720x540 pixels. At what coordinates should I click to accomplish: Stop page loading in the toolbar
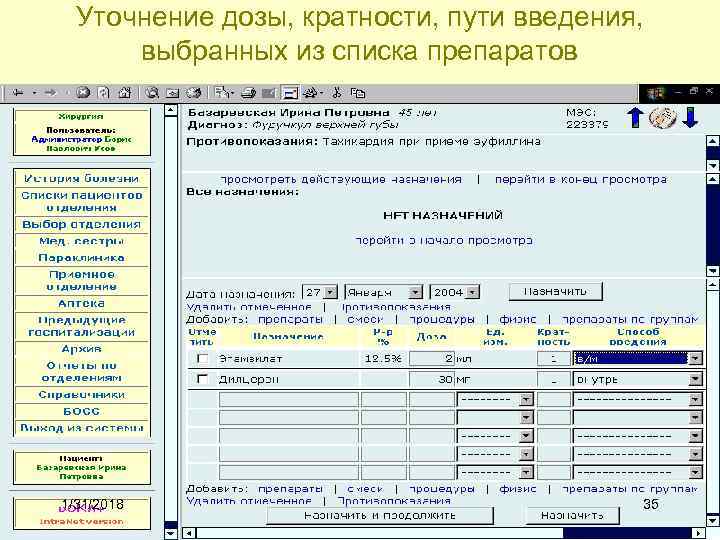tap(83, 93)
